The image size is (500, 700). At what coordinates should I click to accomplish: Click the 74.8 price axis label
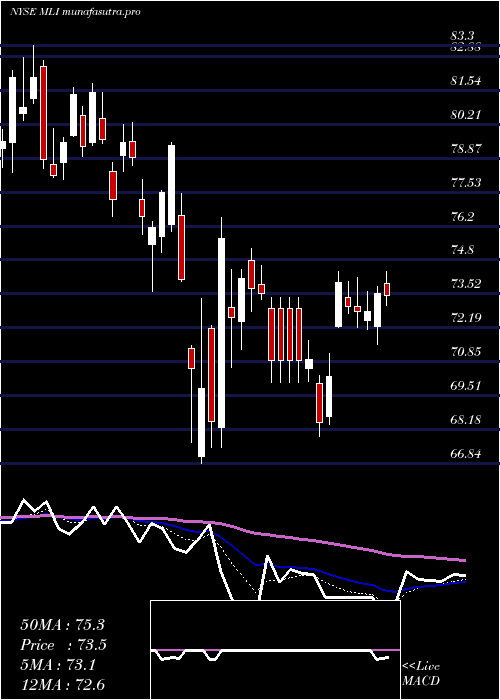(x=463, y=250)
